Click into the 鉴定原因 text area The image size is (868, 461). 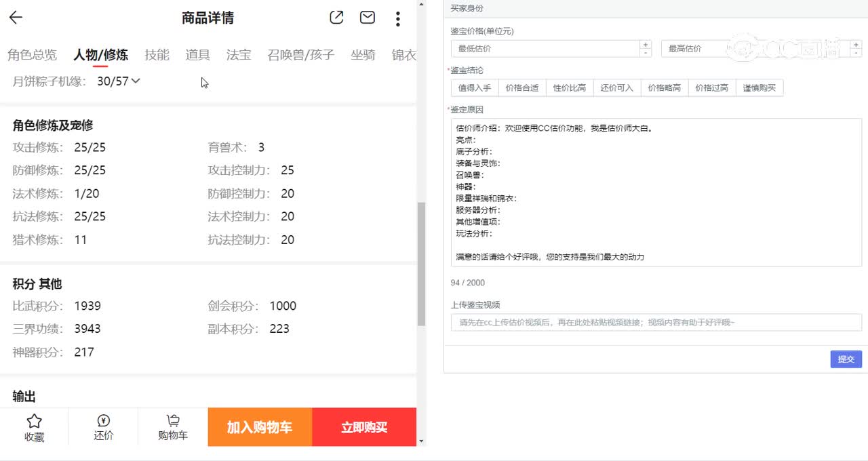pos(656,193)
